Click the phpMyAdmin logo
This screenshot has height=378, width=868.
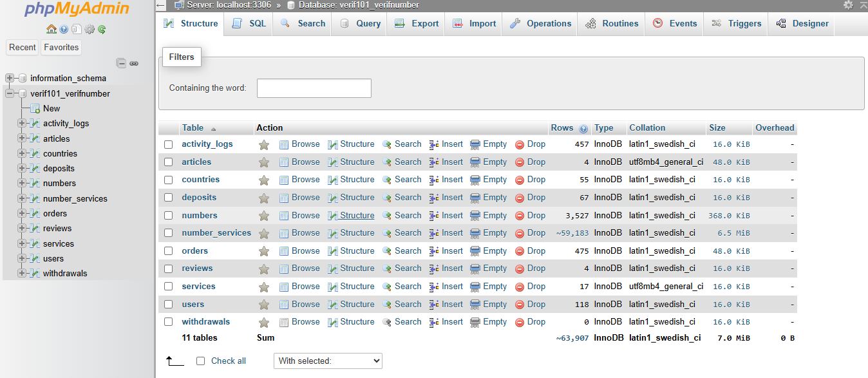point(77,10)
